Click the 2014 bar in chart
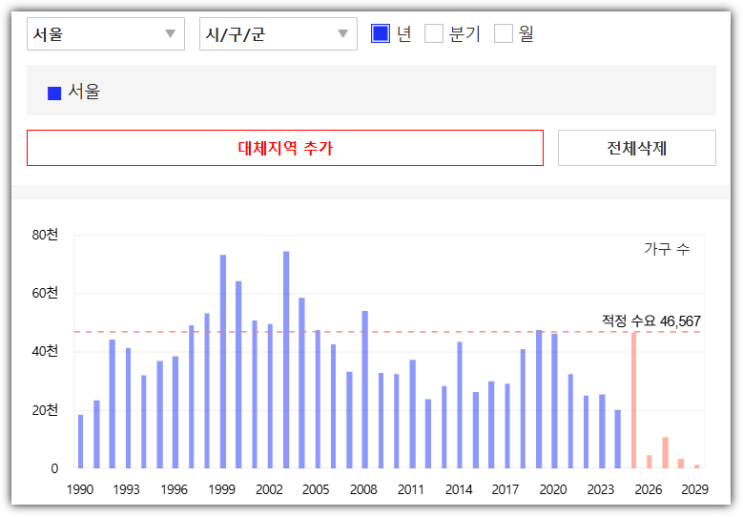This screenshot has width=743, height=517. pyautogui.click(x=460, y=405)
